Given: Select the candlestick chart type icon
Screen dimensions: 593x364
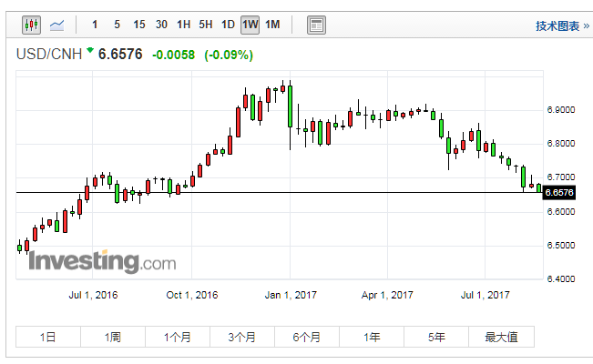Looking at the screenshot, I should 31,25.
